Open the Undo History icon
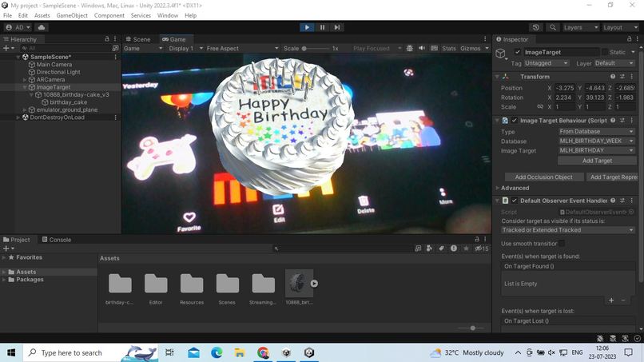Viewport: 644px width, 362px height. pos(535,27)
